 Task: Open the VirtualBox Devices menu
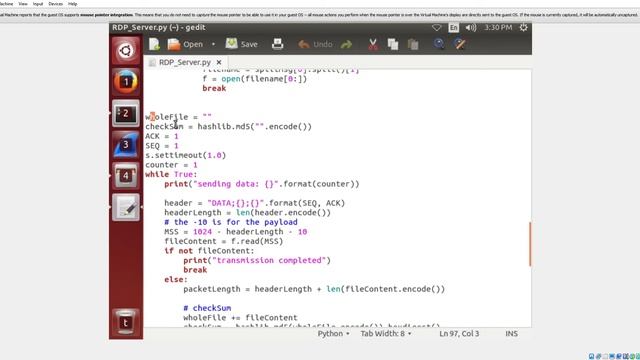coord(56,4)
